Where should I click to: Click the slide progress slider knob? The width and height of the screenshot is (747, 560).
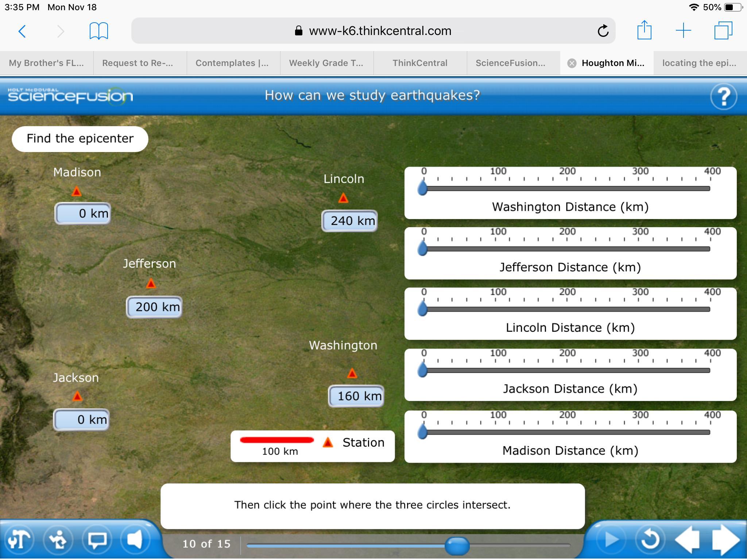[x=457, y=546]
